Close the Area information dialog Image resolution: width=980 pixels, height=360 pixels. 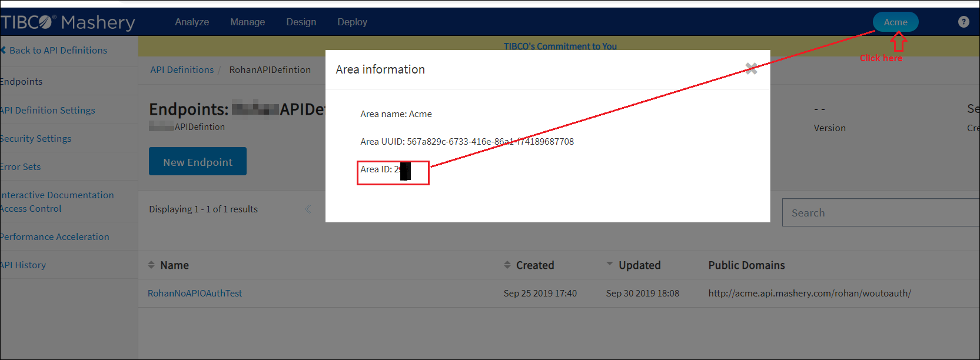751,68
